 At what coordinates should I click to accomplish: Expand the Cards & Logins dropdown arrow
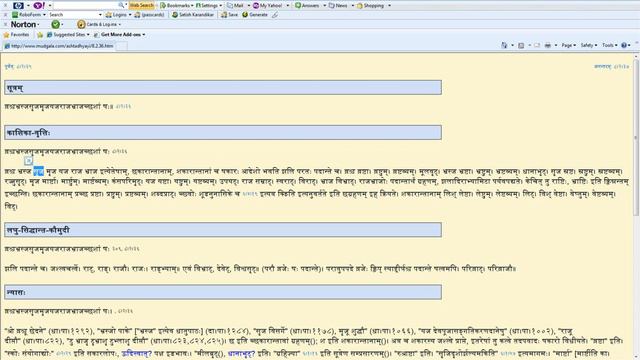click(120, 24)
